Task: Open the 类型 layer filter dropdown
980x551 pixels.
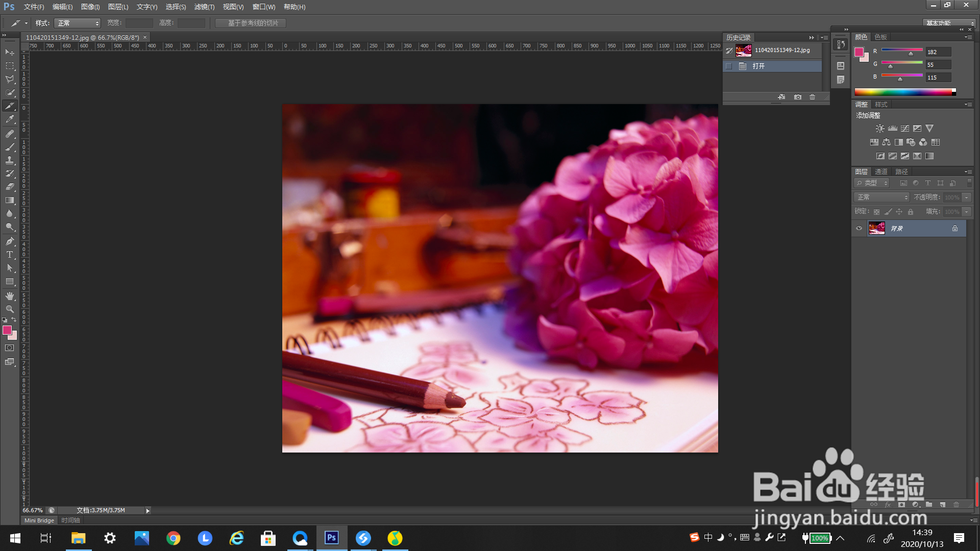Action: point(872,183)
